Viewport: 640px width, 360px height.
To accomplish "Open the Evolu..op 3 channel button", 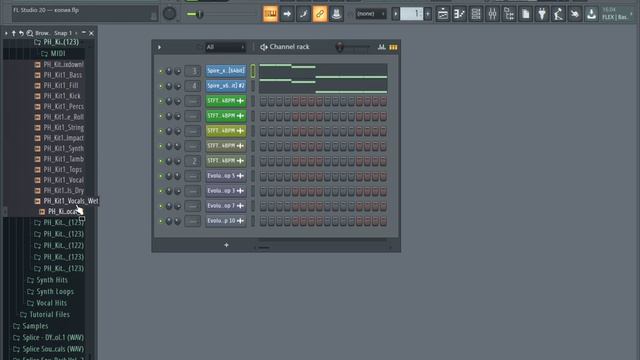I will pos(226,191).
